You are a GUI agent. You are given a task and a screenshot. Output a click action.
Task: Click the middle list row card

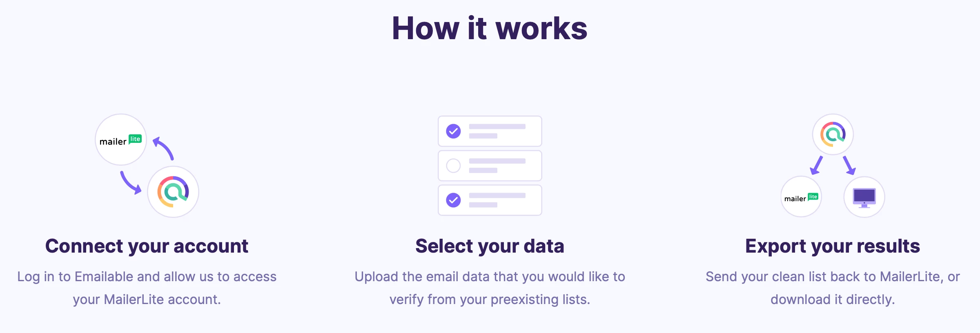[x=502, y=166]
